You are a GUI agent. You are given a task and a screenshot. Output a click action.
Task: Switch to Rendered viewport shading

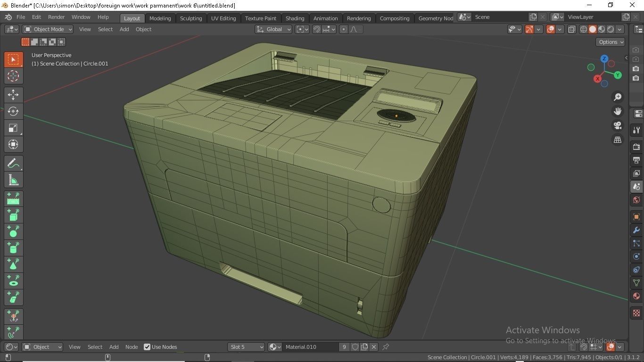tap(611, 29)
